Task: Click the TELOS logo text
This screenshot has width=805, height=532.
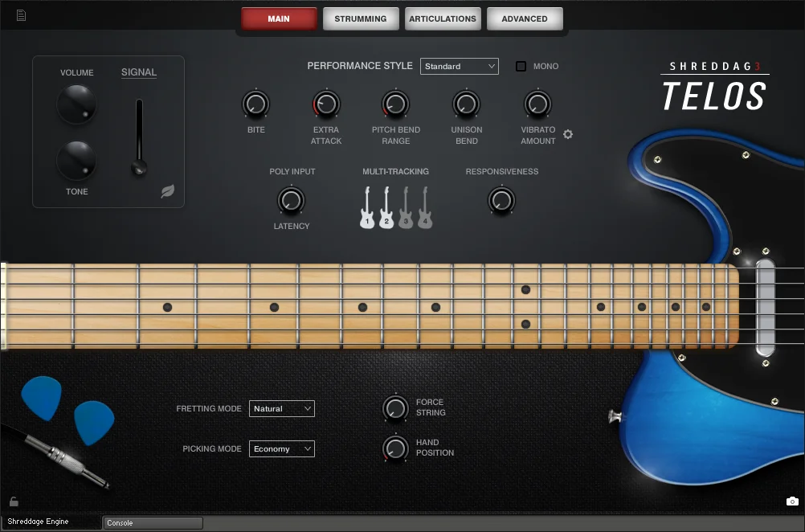Action: [714, 96]
